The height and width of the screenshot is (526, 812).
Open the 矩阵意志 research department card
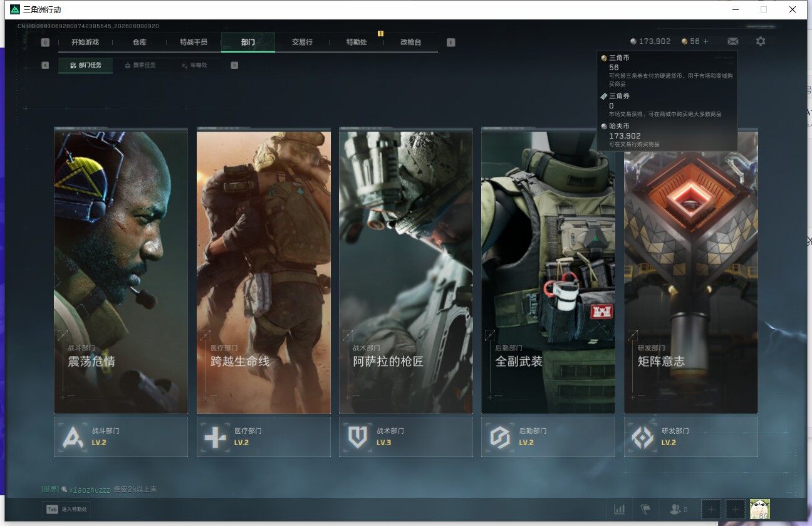coord(691,271)
